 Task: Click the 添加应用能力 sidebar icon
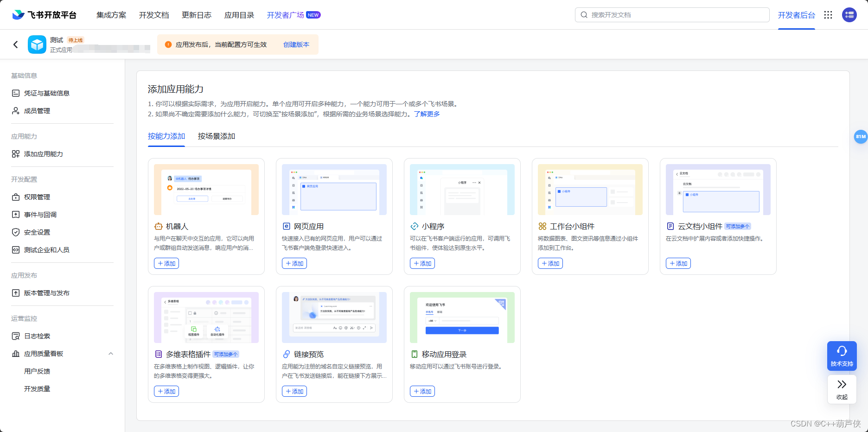(x=16, y=154)
